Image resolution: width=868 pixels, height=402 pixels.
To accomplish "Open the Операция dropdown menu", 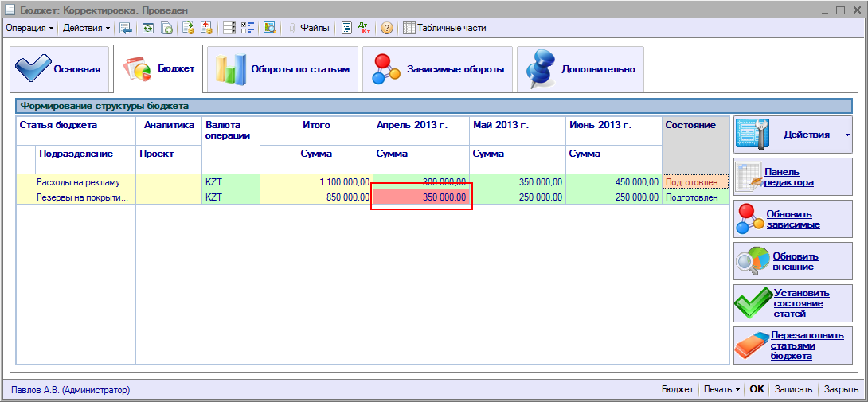I will [x=29, y=28].
